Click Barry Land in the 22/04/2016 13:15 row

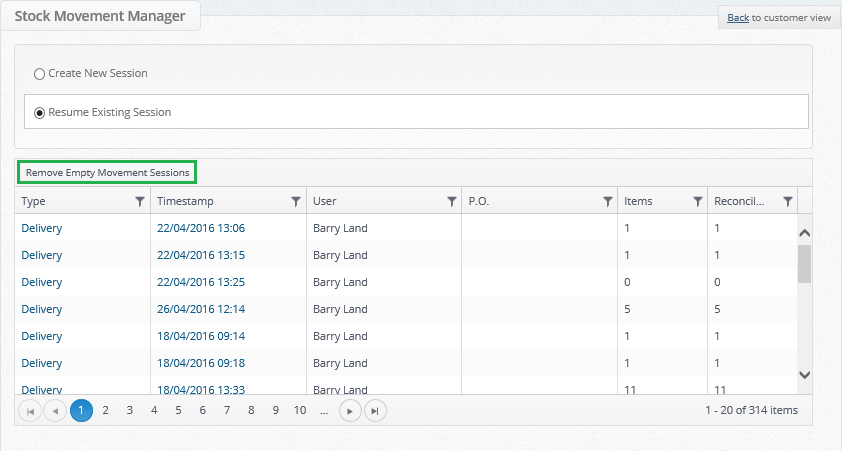tap(340, 255)
